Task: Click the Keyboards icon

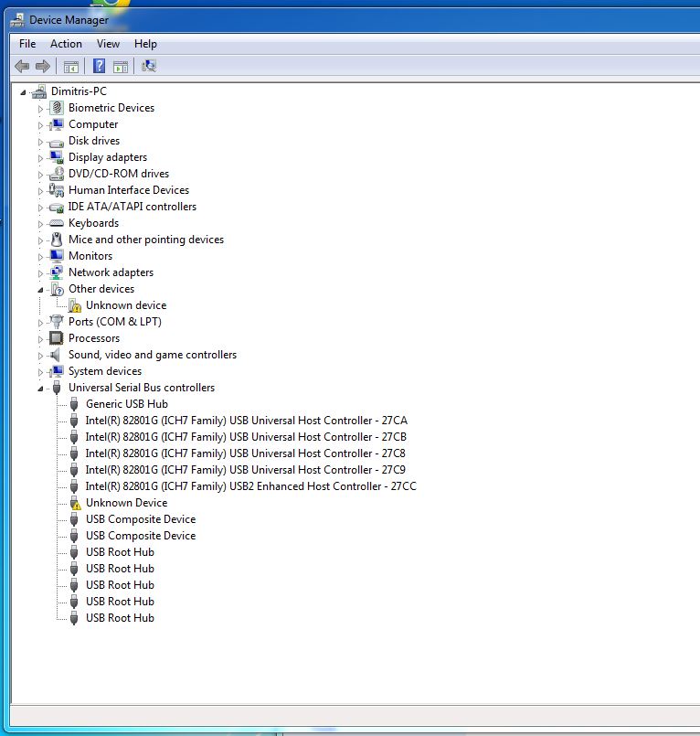Action: 57,223
